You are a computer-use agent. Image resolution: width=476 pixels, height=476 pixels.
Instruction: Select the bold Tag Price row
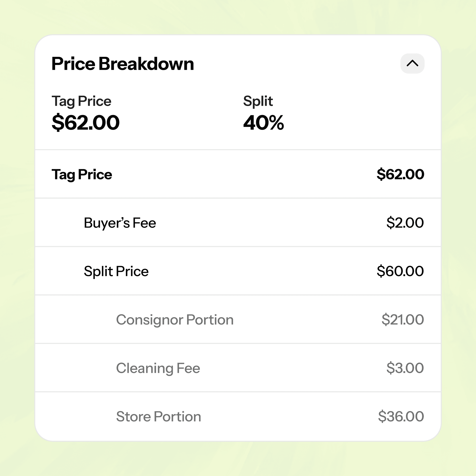[238, 174]
